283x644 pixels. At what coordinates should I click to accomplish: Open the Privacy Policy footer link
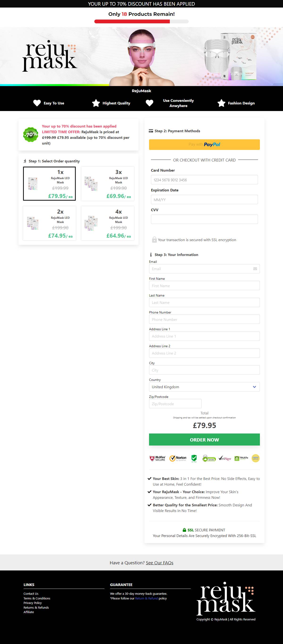[33, 603]
